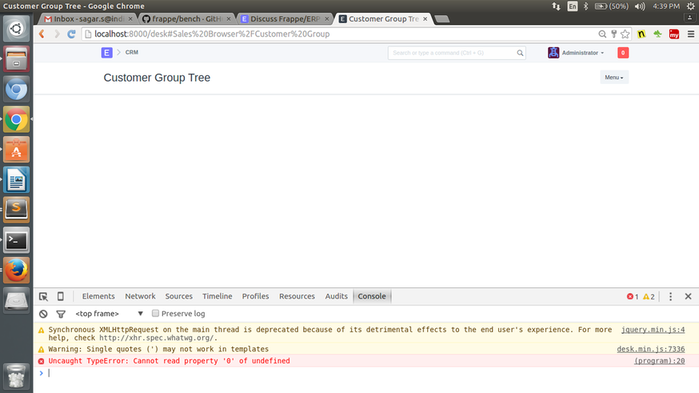699x393 pixels.
Task: Open the DevTools three-dot options menu
Action: [x=670, y=296]
